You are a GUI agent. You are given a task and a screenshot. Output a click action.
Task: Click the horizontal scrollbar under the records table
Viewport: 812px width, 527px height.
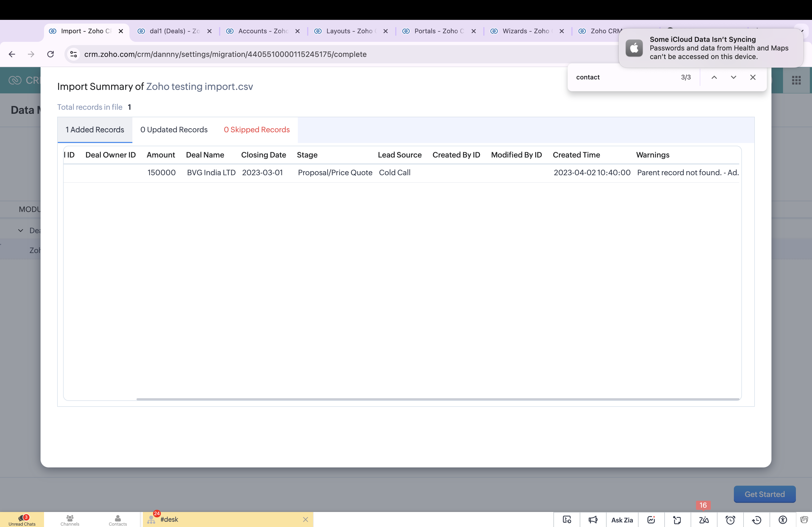(x=437, y=399)
